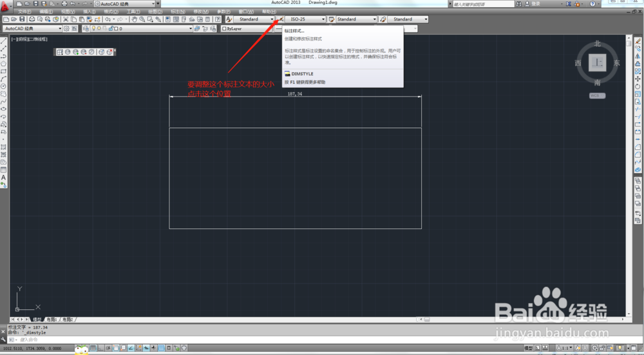644x355 pixels.
Task: Select the Polygon tool in the draw toolbar
Action: pyautogui.click(x=4, y=64)
